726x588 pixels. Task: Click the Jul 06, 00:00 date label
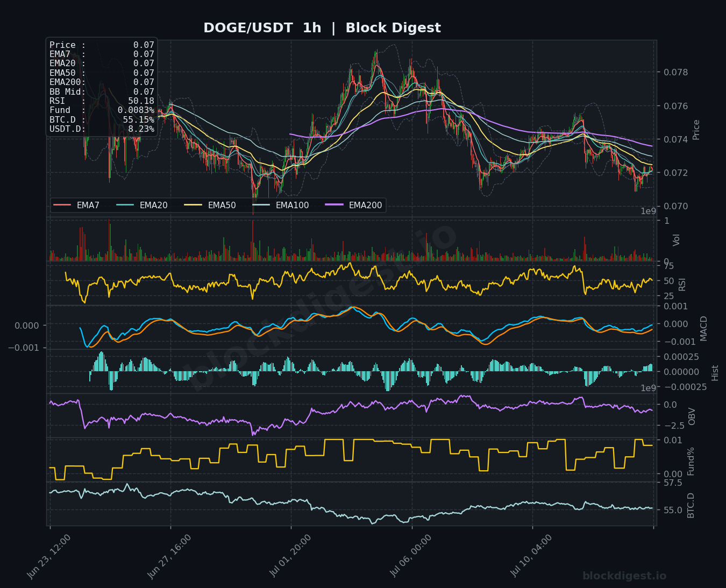point(411,556)
